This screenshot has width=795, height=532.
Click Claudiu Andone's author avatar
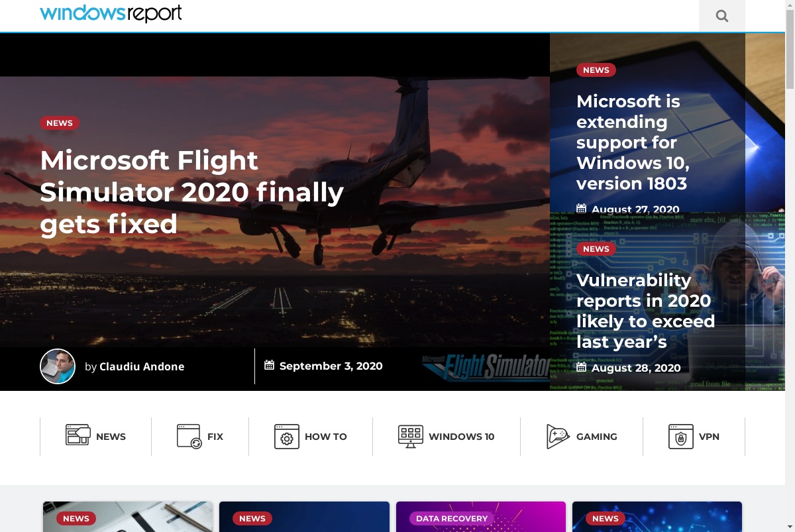click(58, 366)
